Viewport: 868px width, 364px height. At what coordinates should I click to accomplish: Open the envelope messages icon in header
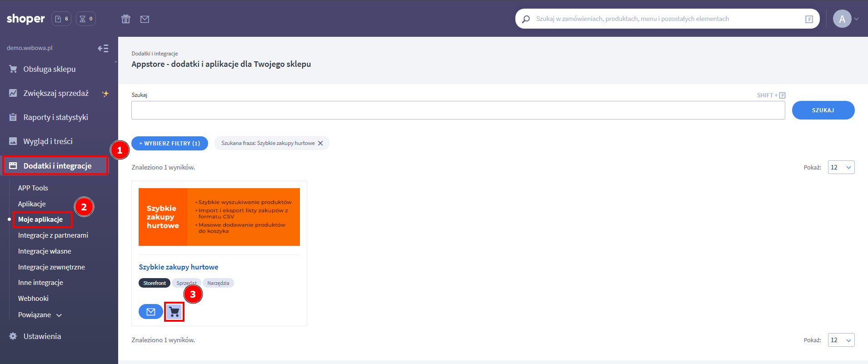[145, 19]
